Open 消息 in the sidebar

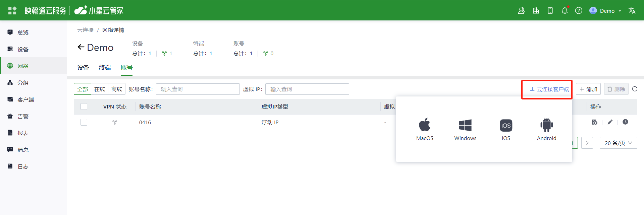coord(33,150)
